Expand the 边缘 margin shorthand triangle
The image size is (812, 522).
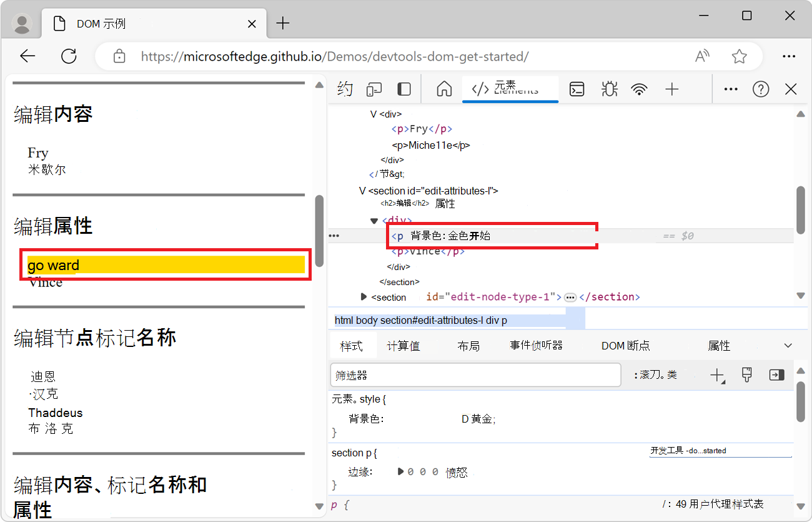400,472
